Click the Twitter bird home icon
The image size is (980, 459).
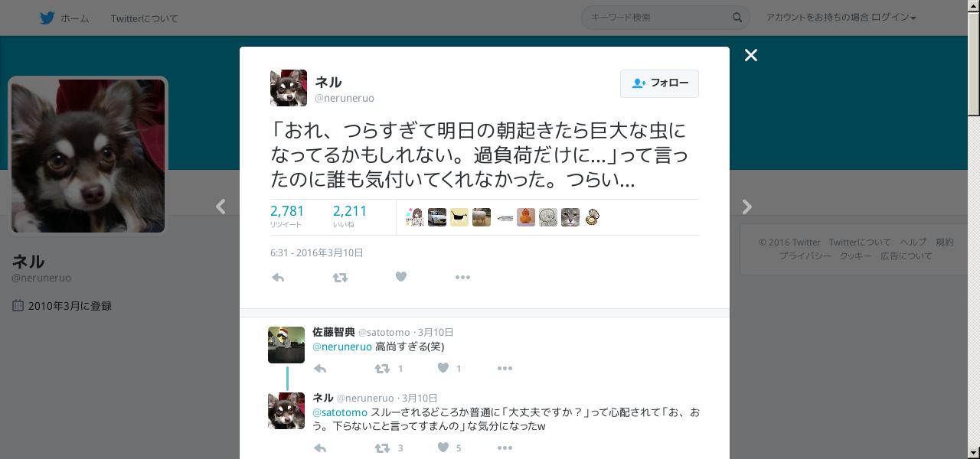click(47, 18)
